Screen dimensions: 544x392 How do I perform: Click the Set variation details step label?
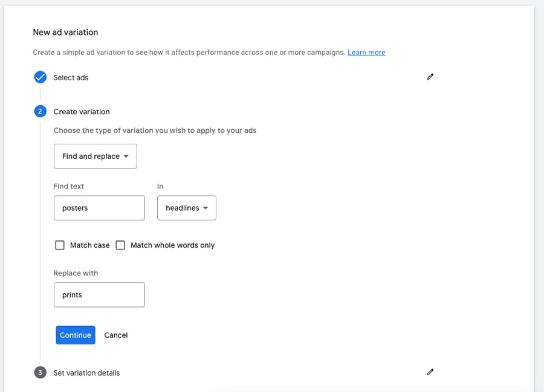[x=86, y=373]
